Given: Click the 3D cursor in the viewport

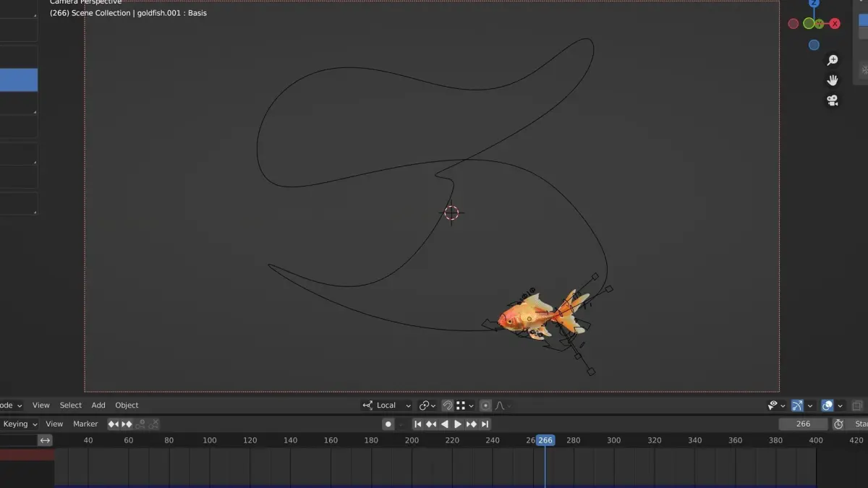Looking at the screenshot, I should coord(451,213).
